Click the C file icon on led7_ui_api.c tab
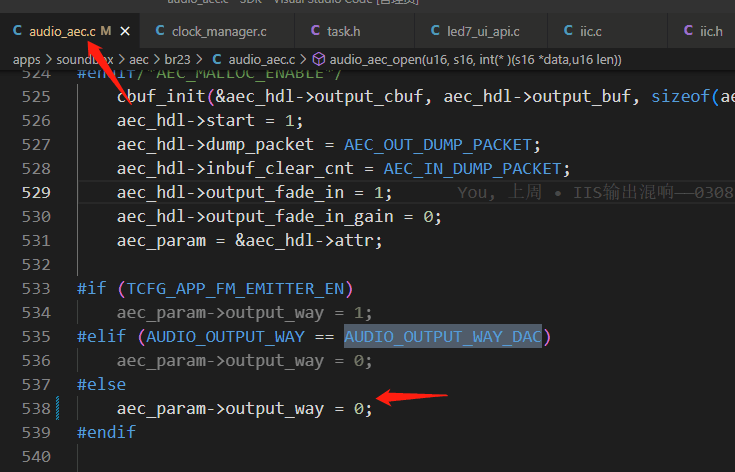Image resolution: width=735 pixels, height=472 pixels. [x=435, y=30]
